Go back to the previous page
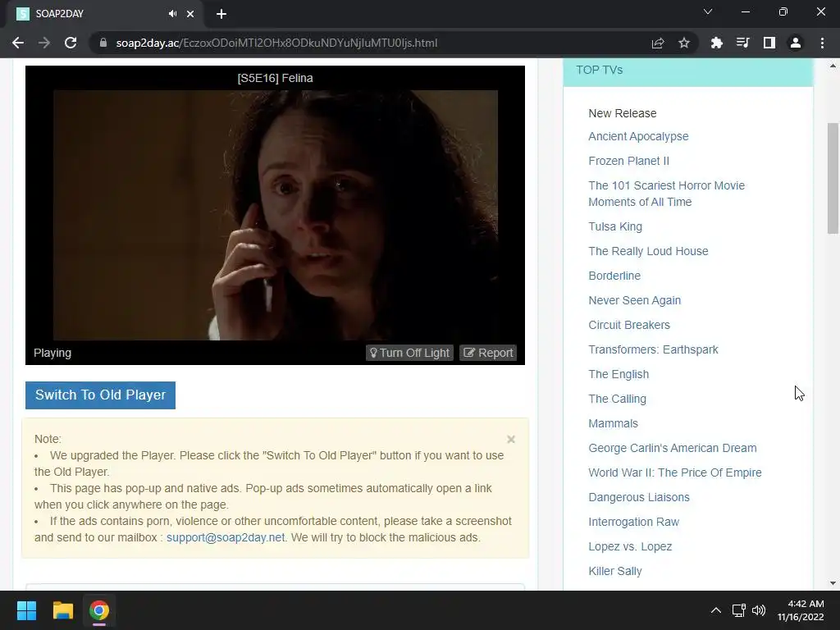This screenshot has width=840, height=630. click(x=18, y=43)
